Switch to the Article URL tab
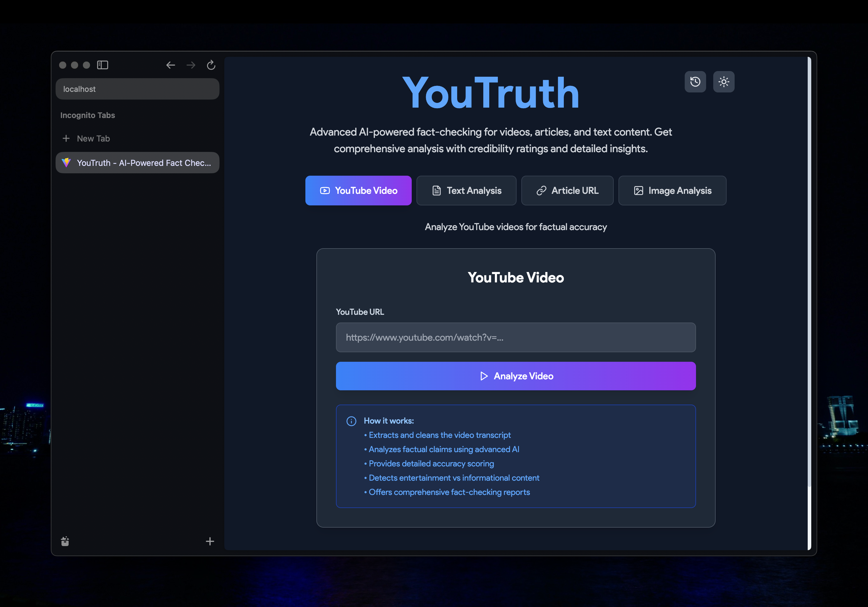 pyautogui.click(x=567, y=191)
